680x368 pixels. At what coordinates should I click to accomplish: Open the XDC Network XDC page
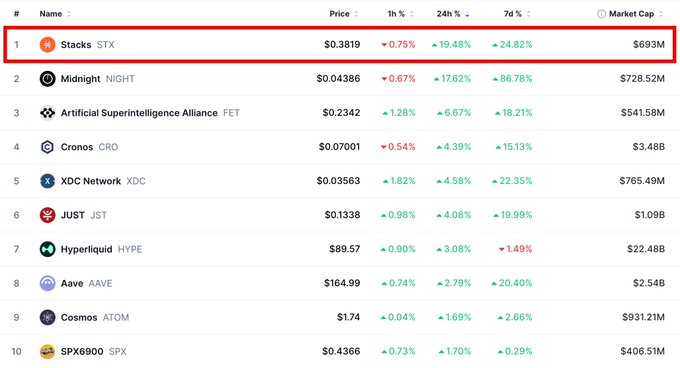(103, 181)
